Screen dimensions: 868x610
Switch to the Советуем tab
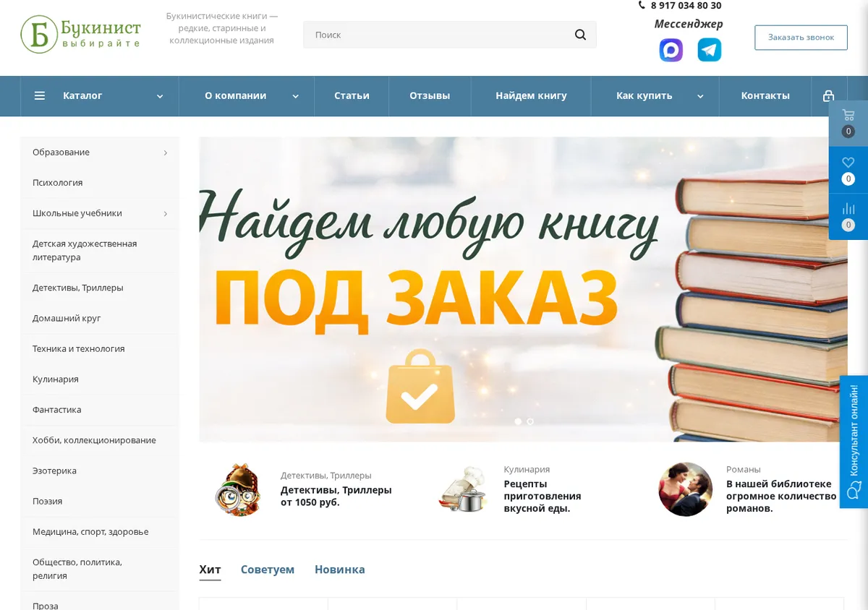tap(268, 570)
